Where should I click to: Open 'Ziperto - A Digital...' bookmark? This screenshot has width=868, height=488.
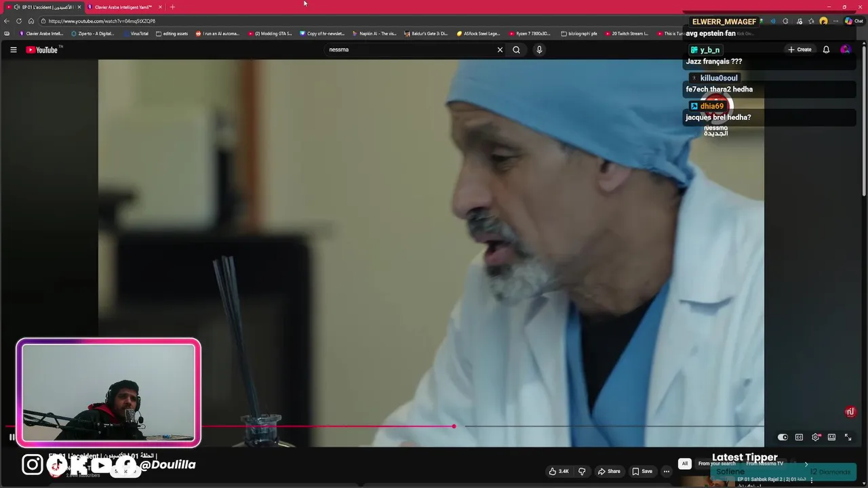click(93, 33)
